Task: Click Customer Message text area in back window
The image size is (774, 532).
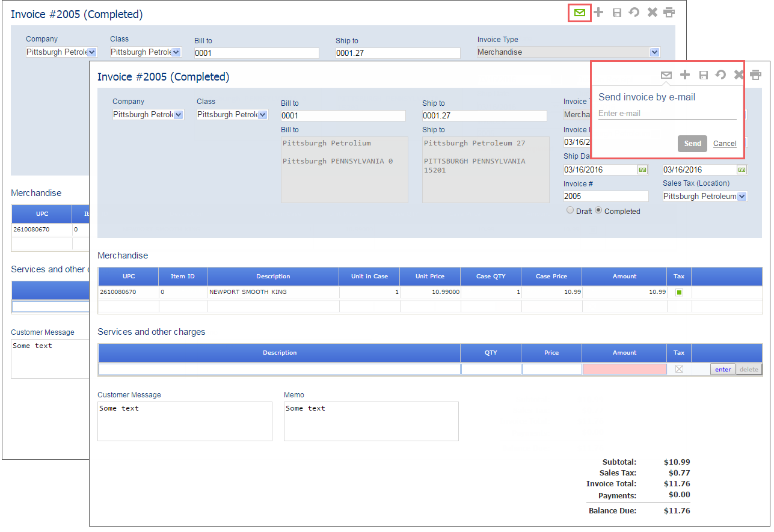Action: click(50, 359)
